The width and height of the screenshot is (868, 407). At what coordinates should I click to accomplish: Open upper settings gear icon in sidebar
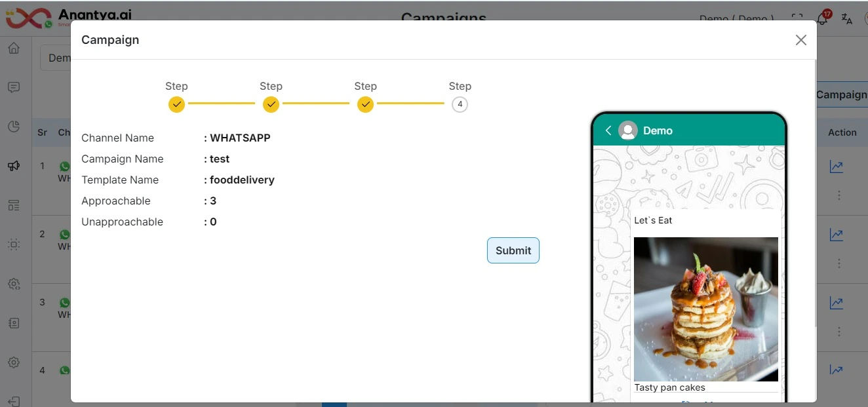(x=14, y=284)
